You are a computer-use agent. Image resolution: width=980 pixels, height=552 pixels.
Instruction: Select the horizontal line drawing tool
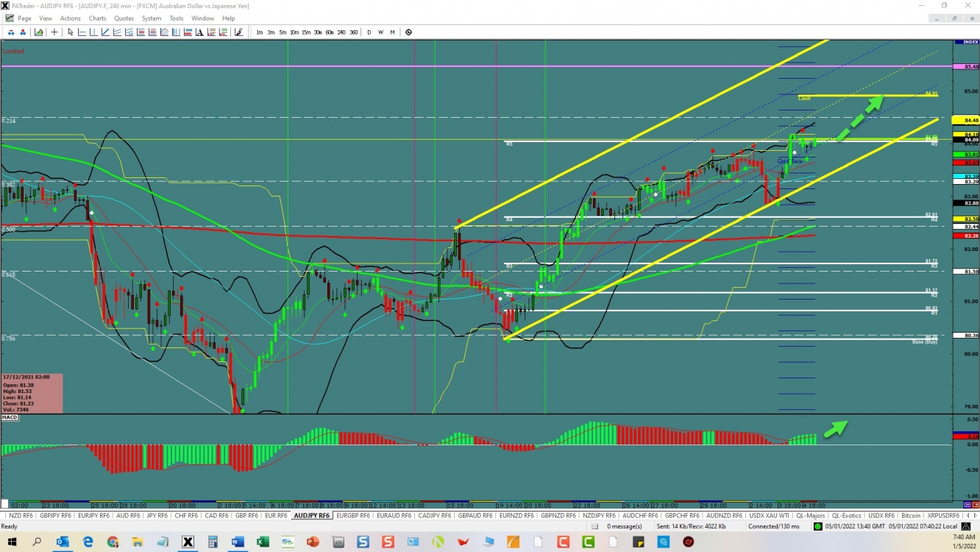coord(82,32)
